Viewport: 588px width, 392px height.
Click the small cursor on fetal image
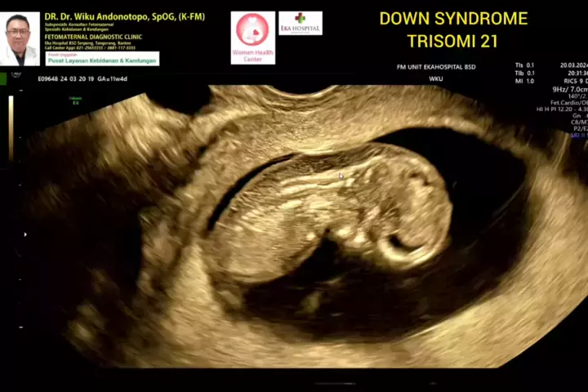point(341,175)
